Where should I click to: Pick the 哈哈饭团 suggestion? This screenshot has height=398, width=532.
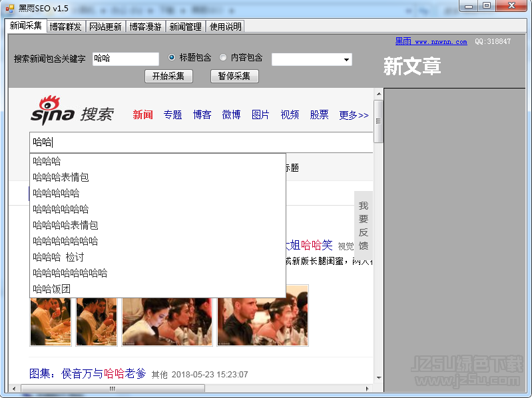pyautogui.click(x=51, y=289)
